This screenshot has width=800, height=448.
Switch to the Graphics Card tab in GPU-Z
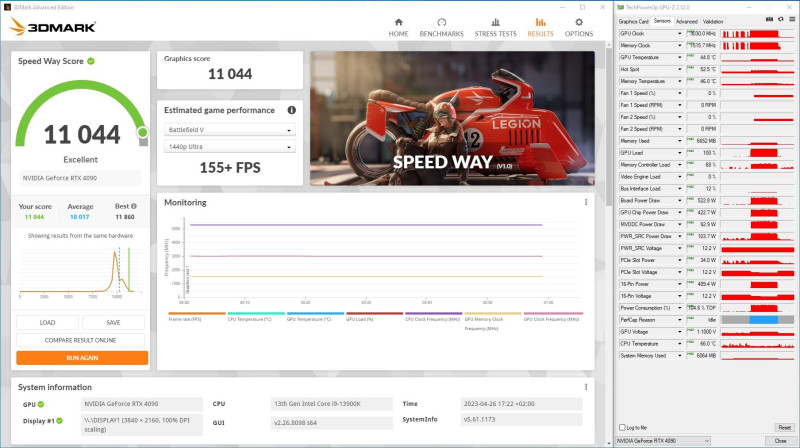coord(633,21)
